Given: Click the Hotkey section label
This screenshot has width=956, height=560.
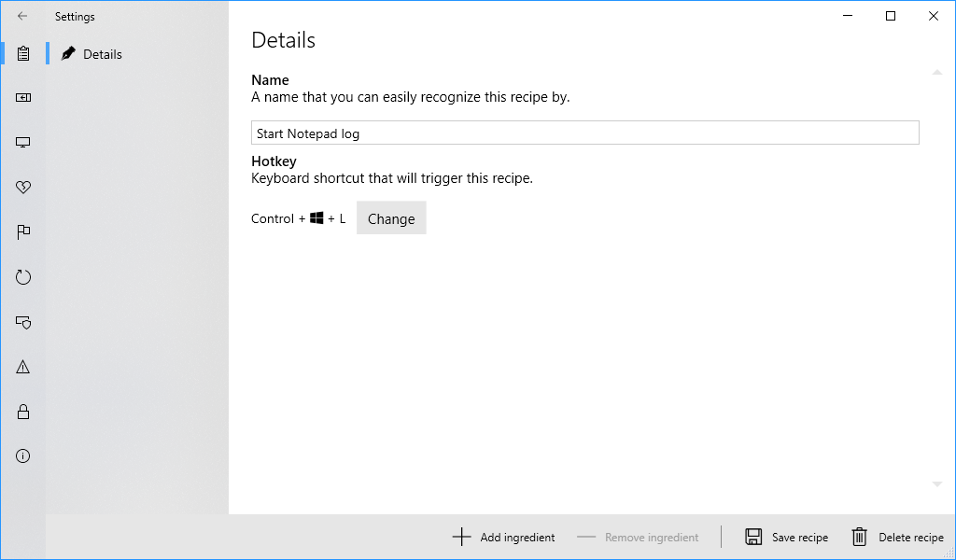Looking at the screenshot, I should [274, 161].
